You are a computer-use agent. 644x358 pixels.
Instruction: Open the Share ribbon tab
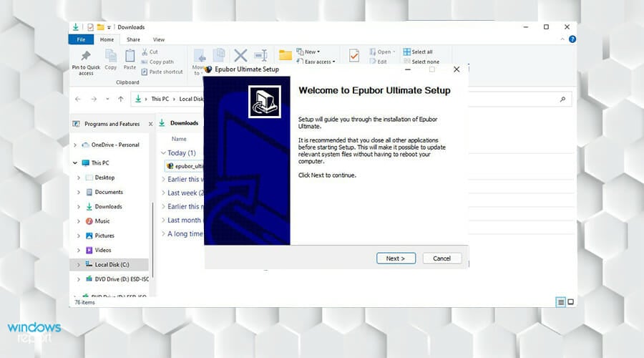point(133,39)
